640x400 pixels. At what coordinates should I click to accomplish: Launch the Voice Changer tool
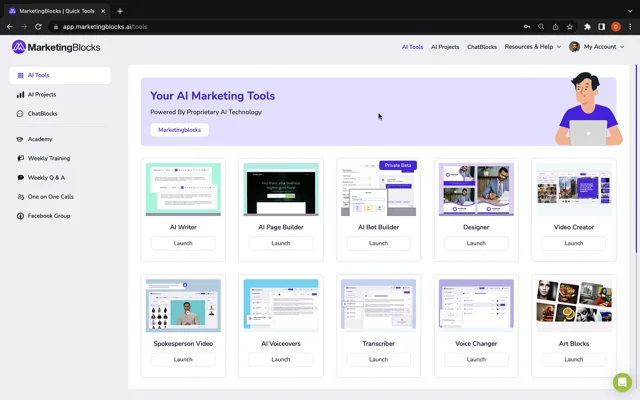tap(476, 360)
